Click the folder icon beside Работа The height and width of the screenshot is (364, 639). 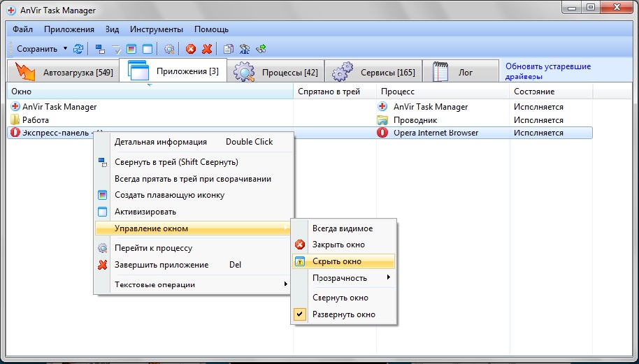(x=15, y=119)
